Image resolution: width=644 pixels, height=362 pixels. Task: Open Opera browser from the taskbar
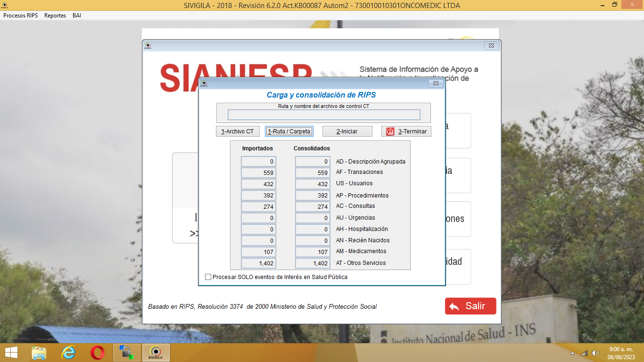pyautogui.click(x=98, y=353)
